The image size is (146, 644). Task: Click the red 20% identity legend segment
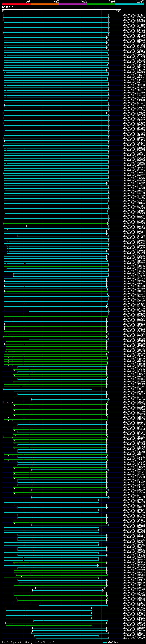[16, 4]
